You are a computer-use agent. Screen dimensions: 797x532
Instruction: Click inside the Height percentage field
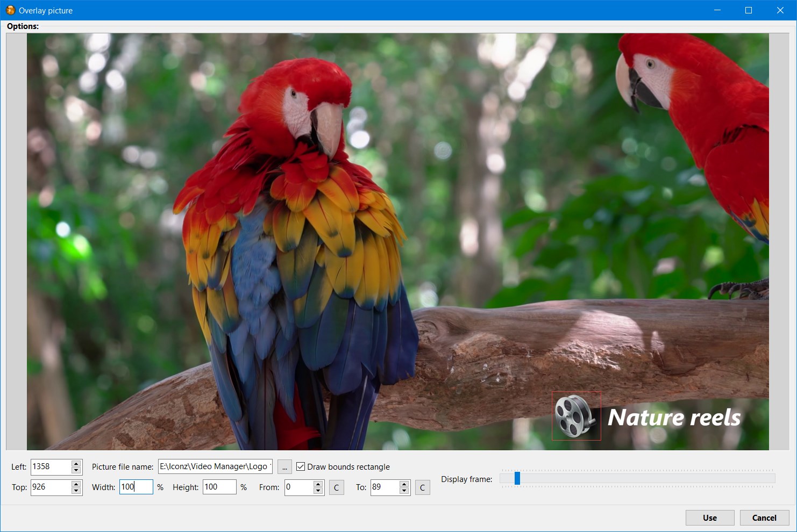(x=219, y=487)
